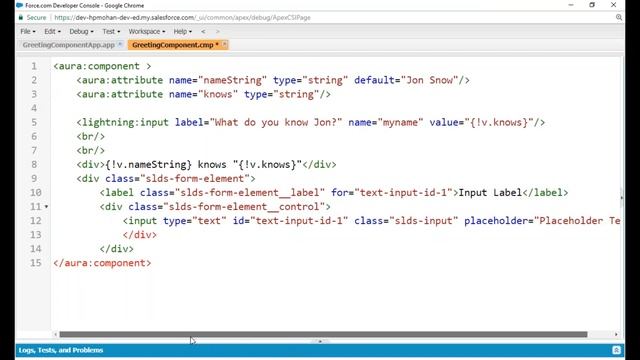Viewport: 640px width, 360px height.
Task: Switch to GreetingComponentApp.app tab
Action: click(69, 45)
